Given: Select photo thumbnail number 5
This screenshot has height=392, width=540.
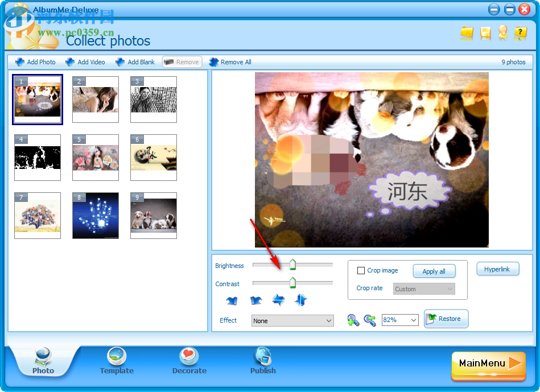Looking at the screenshot, I should tap(95, 157).
